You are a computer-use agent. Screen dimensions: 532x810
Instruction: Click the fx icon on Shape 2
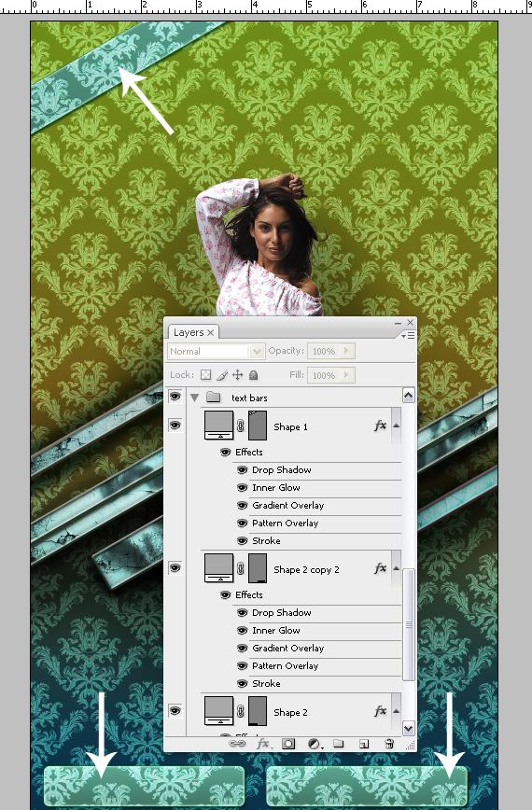380,711
